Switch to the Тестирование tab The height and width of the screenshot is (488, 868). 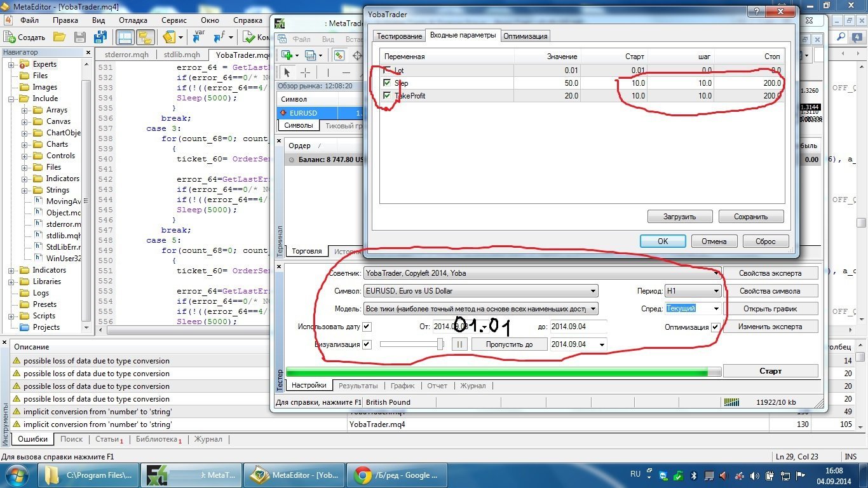coord(398,36)
